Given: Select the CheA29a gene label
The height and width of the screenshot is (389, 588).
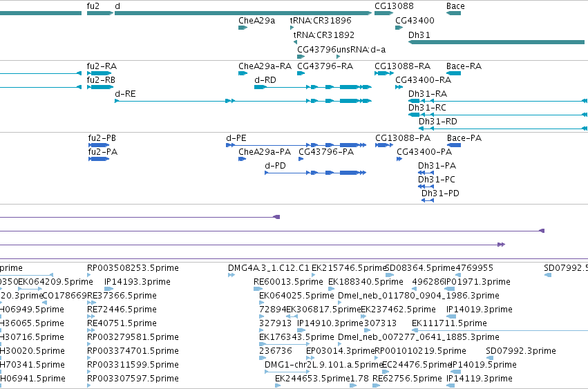Looking at the screenshot, I should 256,20.
